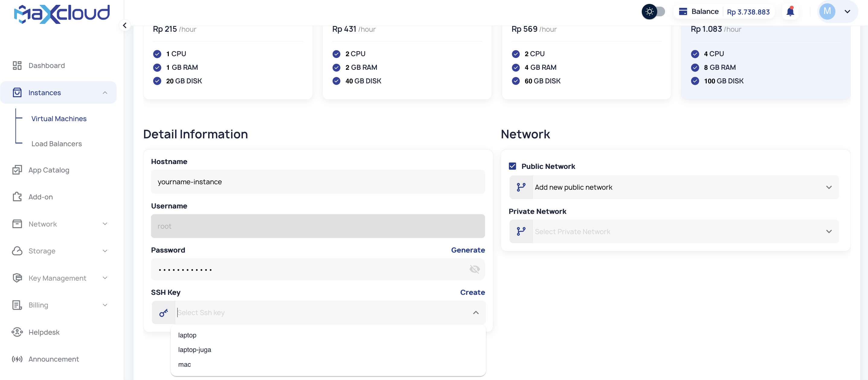This screenshot has width=868, height=380.
Task: Click the user avatar M
Action: (x=827, y=11)
